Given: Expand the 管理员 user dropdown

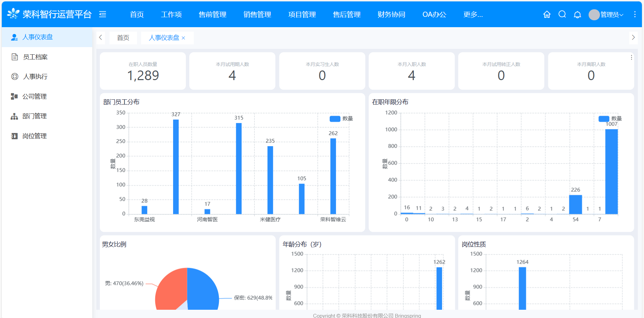Looking at the screenshot, I should pos(606,14).
